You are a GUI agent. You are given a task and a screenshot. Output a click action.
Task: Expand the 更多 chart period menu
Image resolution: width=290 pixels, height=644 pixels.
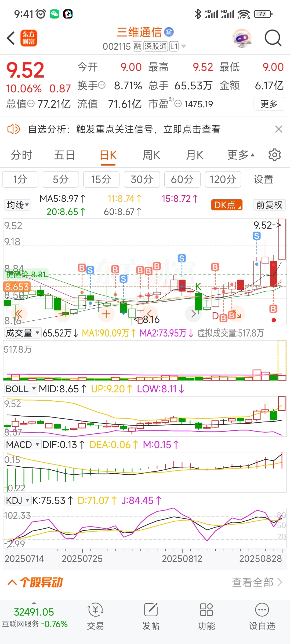point(241,155)
